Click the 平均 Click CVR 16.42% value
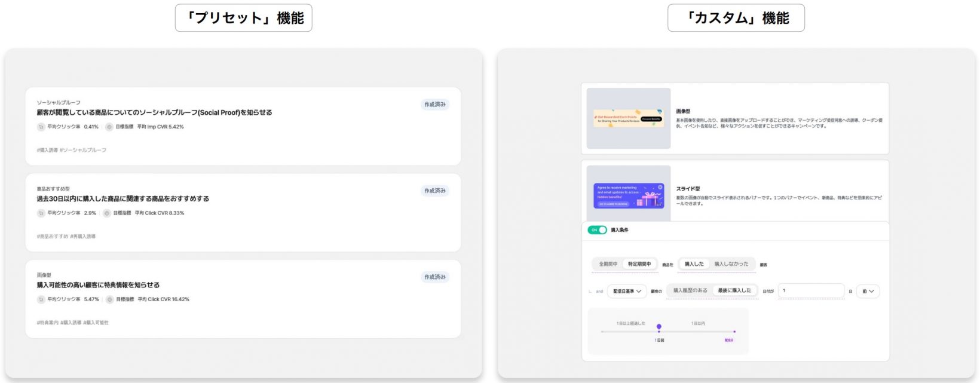This screenshot has height=383, width=980. pos(163,299)
